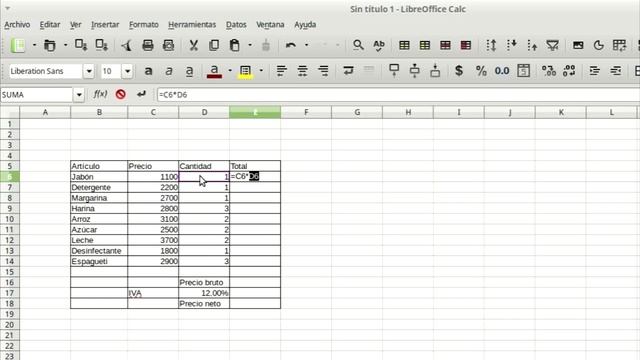Click cell containing 12.00% IVA

tap(204, 293)
